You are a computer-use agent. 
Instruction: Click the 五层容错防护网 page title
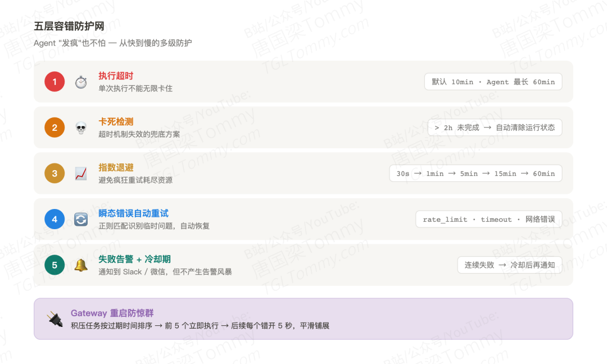point(69,26)
